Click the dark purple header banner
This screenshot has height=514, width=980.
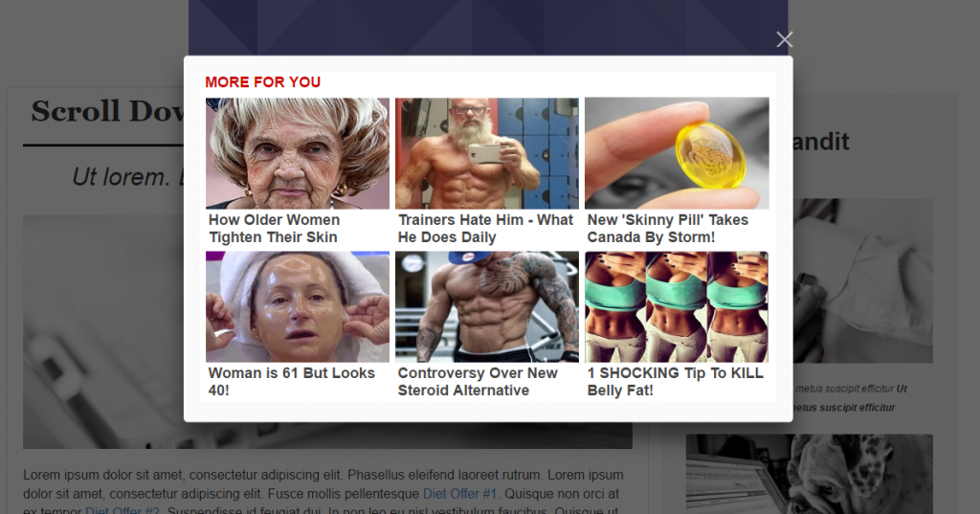[x=487, y=28]
